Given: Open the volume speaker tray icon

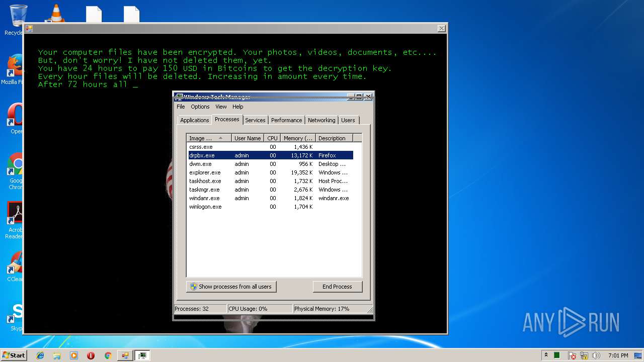Looking at the screenshot, I should [596, 355].
